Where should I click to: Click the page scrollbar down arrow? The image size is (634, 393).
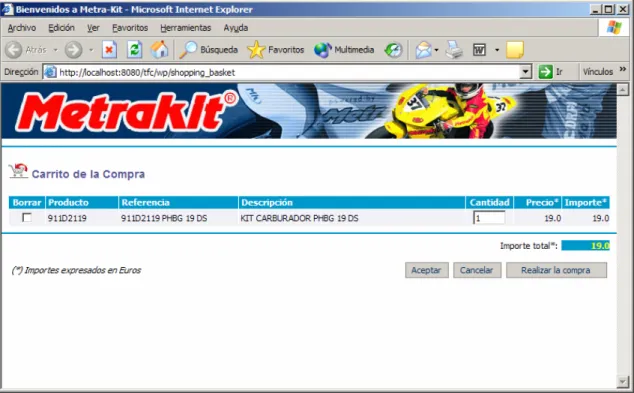pos(623,380)
